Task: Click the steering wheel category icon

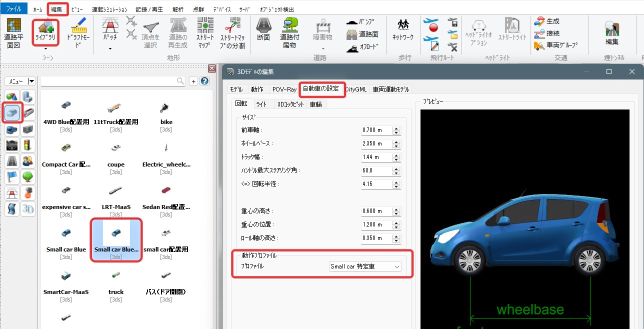Action: click(12, 145)
